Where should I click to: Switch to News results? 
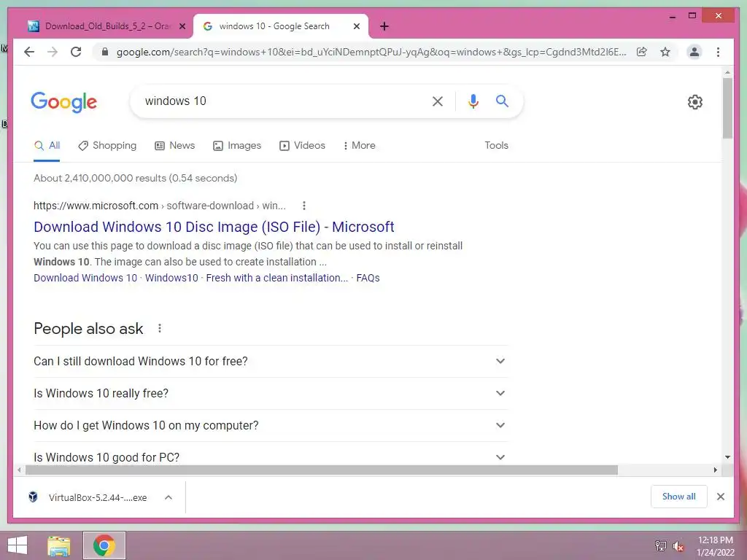[x=175, y=146]
